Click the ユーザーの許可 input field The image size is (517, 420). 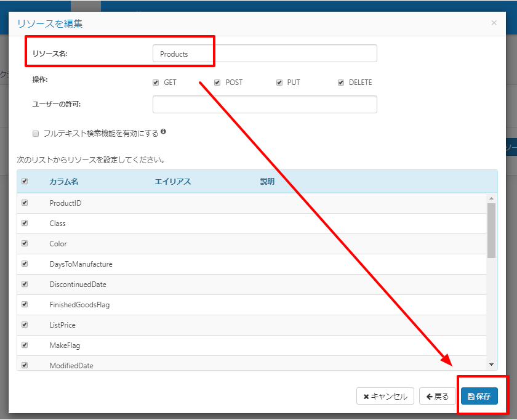[x=265, y=104]
